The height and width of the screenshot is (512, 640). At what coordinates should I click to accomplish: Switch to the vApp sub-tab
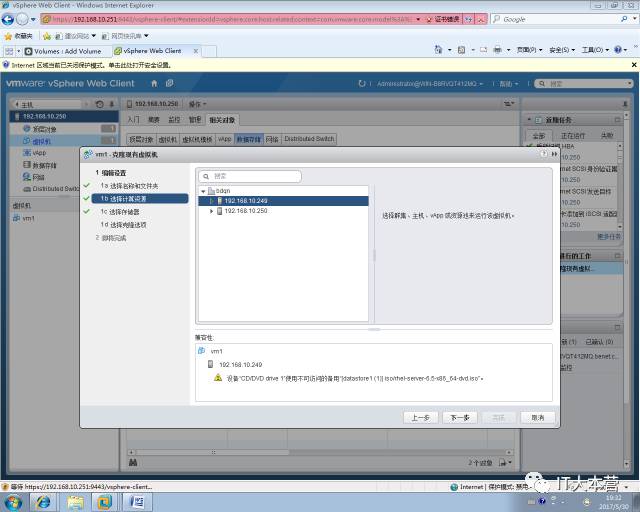coord(224,139)
